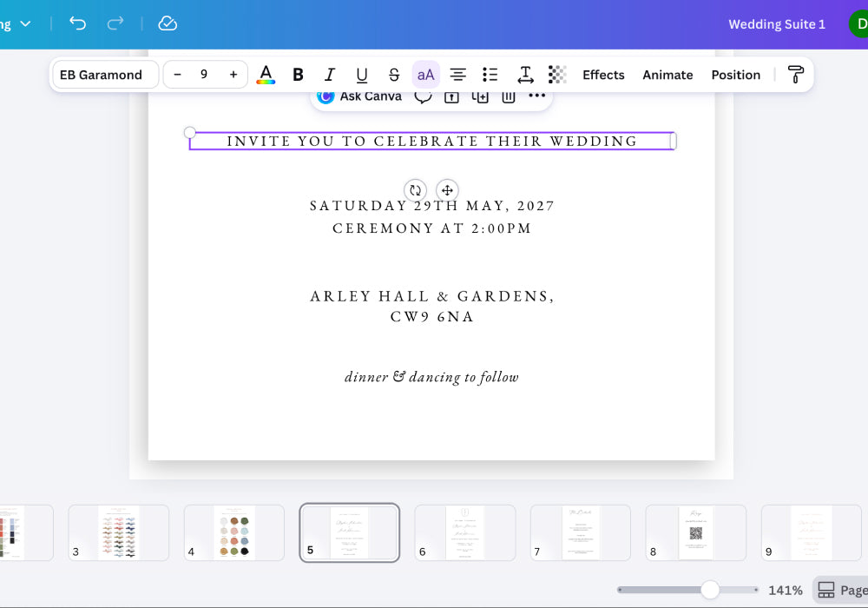Click Ask Canva button
This screenshot has width=868, height=608.
coord(359,96)
